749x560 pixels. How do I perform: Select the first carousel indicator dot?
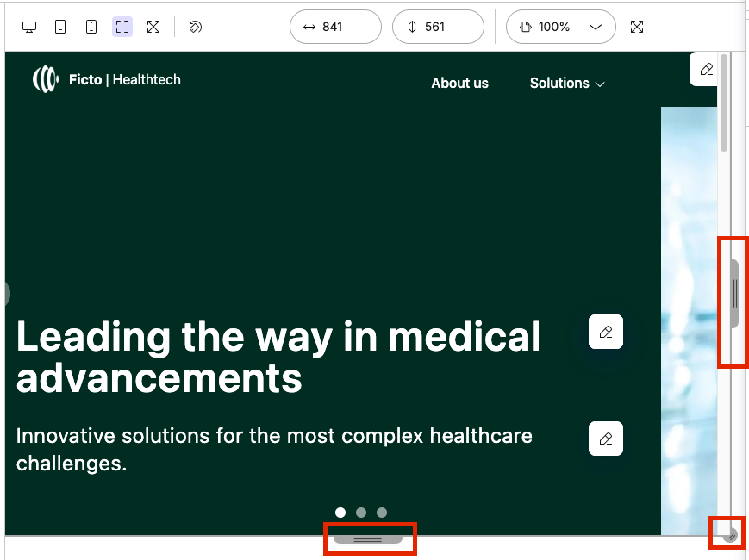340,512
